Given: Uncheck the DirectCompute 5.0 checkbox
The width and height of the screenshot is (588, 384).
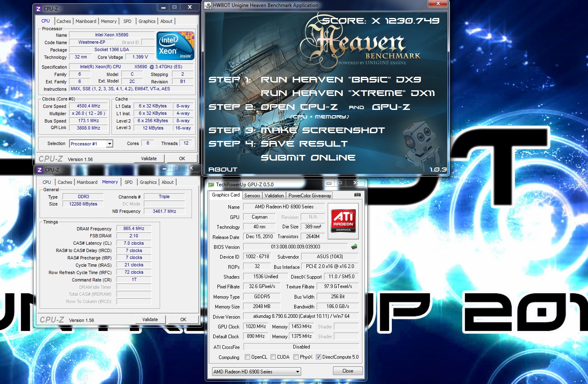Looking at the screenshot, I should (318, 357).
